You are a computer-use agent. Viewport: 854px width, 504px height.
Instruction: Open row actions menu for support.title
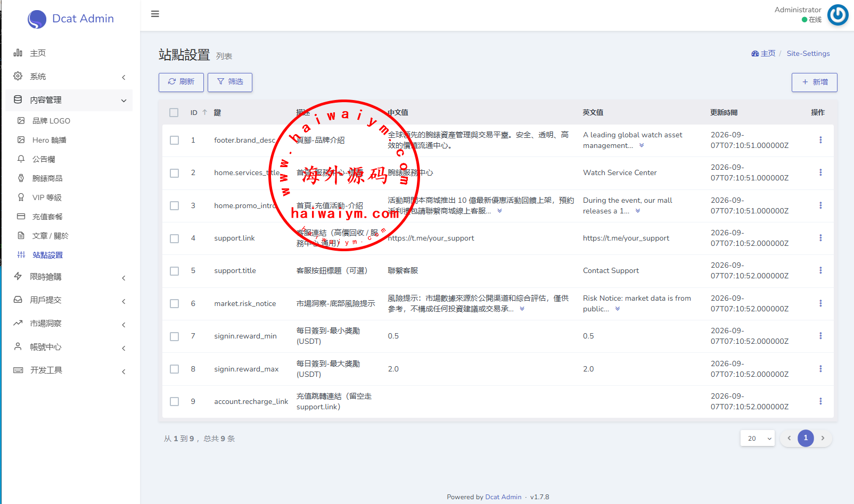click(820, 270)
